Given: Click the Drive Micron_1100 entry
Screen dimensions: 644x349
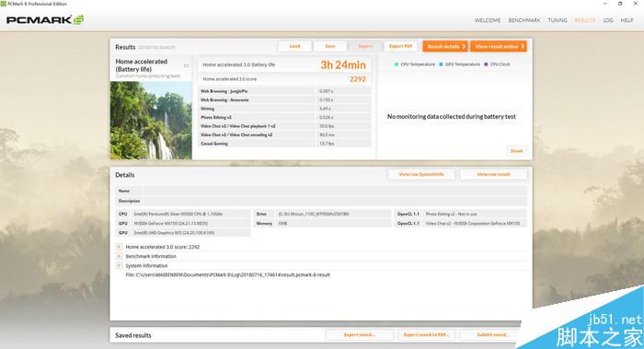Looking at the screenshot, I should point(322,215).
